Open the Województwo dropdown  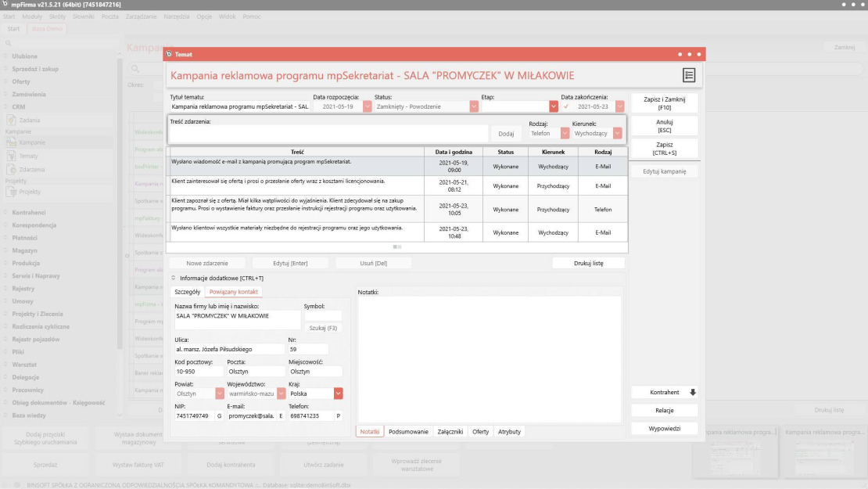(282, 394)
